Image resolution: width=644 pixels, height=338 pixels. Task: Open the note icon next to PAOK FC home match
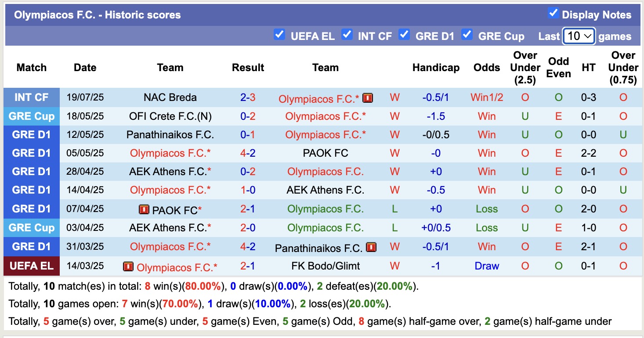144,209
